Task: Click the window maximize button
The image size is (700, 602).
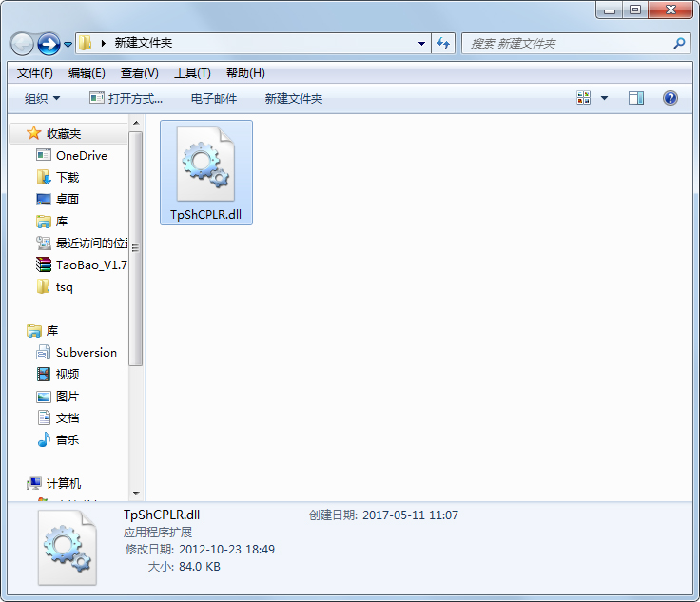Action: pyautogui.click(x=635, y=10)
